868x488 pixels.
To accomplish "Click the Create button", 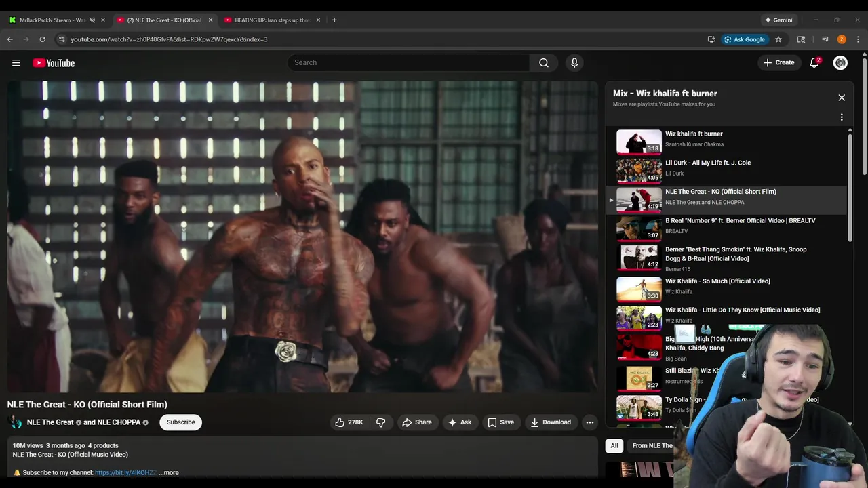I will [778, 63].
